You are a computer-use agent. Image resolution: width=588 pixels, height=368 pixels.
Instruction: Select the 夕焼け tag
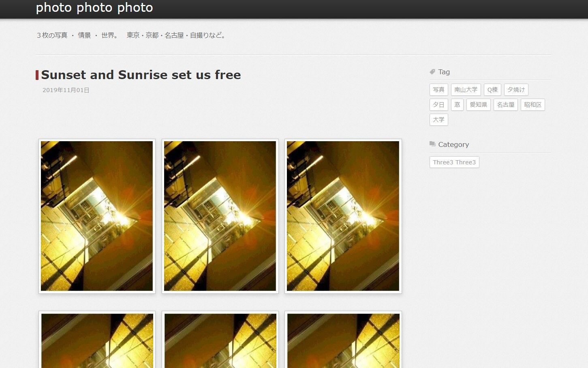(516, 90)
